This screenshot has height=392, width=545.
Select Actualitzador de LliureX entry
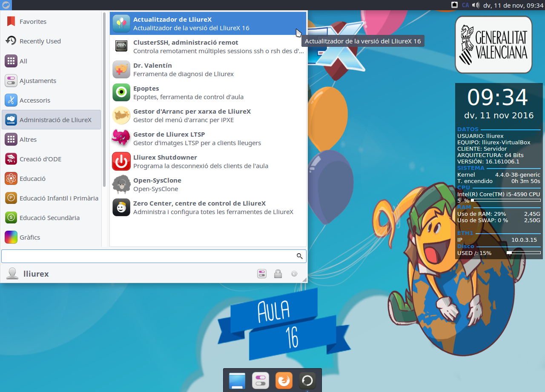point(208,23)
